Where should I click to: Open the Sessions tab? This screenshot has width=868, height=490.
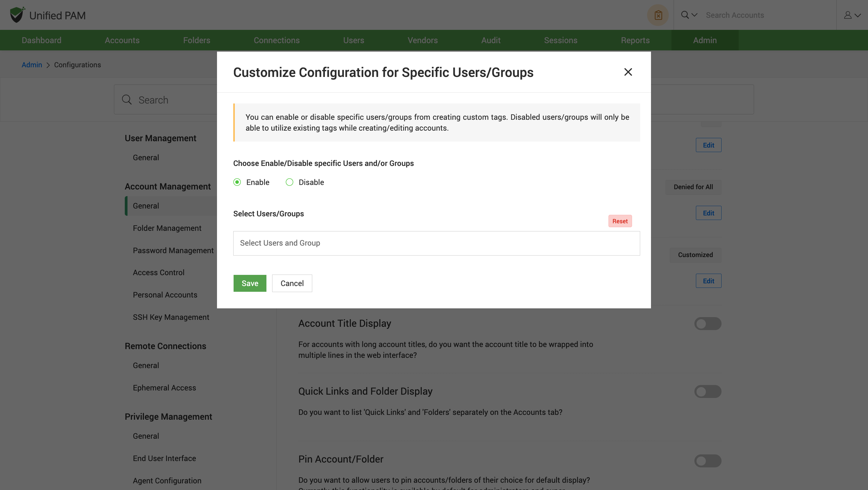pyautogui.click(x=560, y=40)
